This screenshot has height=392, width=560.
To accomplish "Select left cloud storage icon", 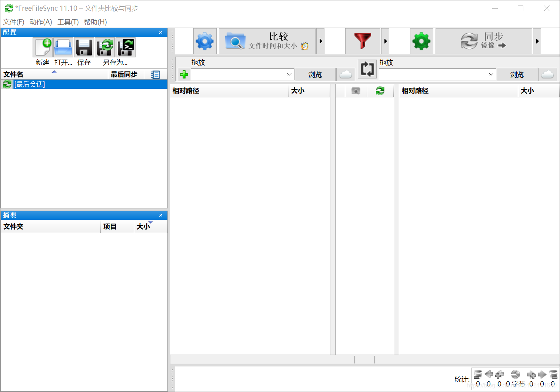I will click(346, 74).
